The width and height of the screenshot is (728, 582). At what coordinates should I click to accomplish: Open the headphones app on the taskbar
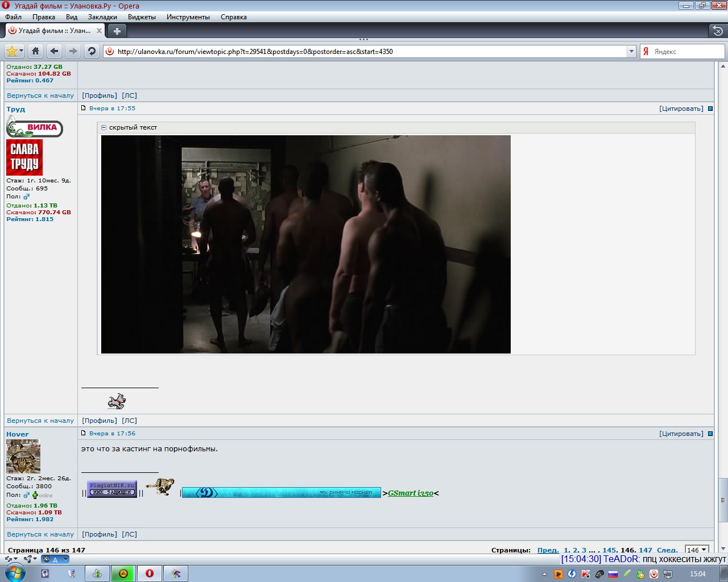45,573
